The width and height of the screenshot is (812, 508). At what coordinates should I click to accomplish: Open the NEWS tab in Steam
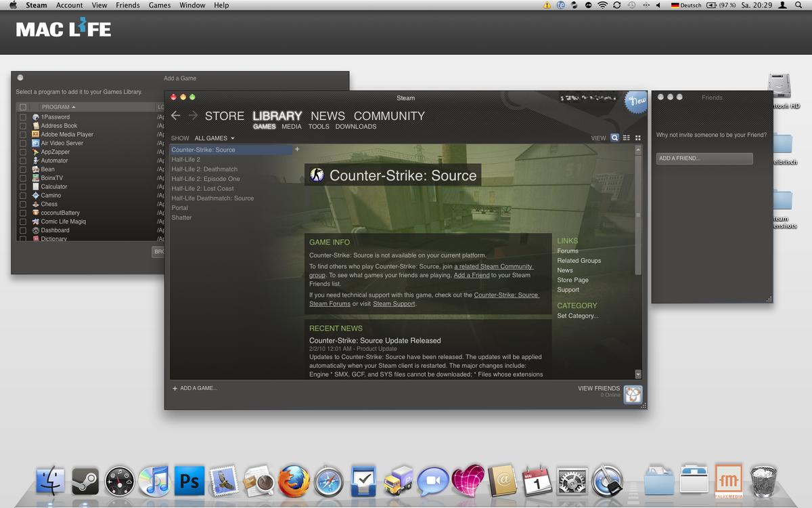pyautogui.click(x=328, y=116)
